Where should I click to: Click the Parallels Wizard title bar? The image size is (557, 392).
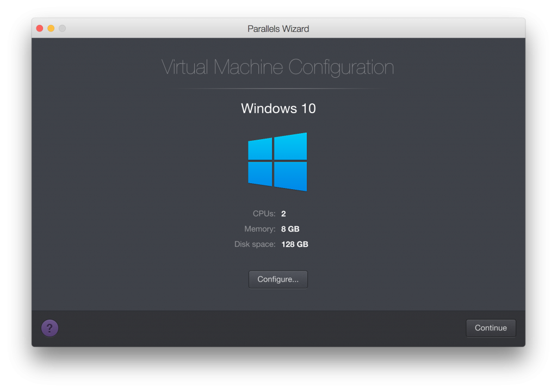tap(278, 28)
